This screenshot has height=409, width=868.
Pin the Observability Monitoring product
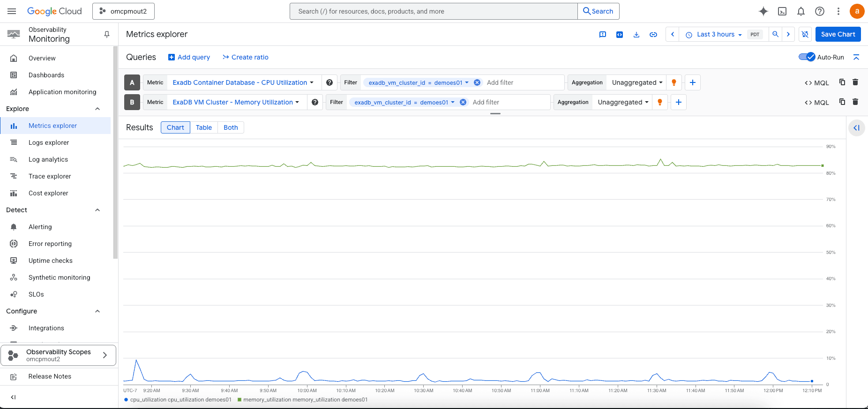[x=107, y=34]
